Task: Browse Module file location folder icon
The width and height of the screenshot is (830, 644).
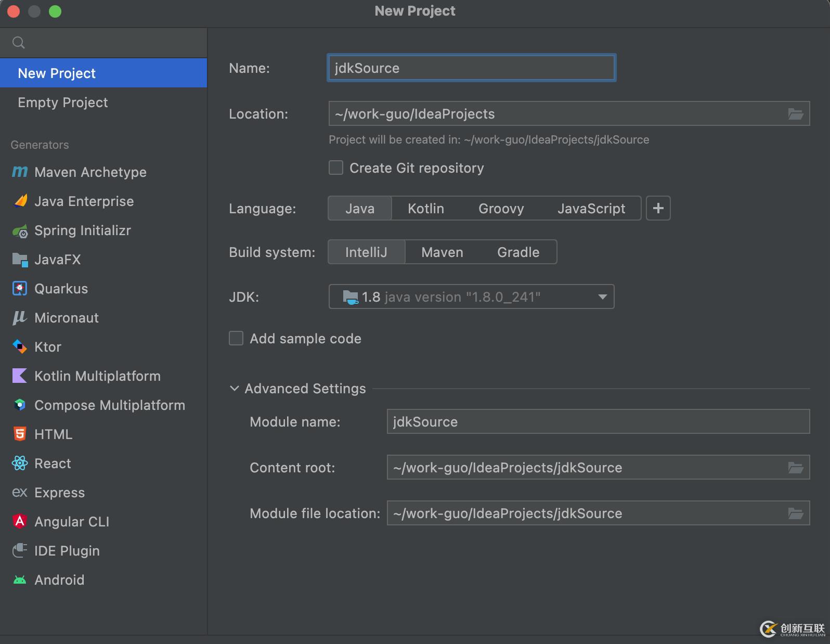Action: click(x=795, y=513)
